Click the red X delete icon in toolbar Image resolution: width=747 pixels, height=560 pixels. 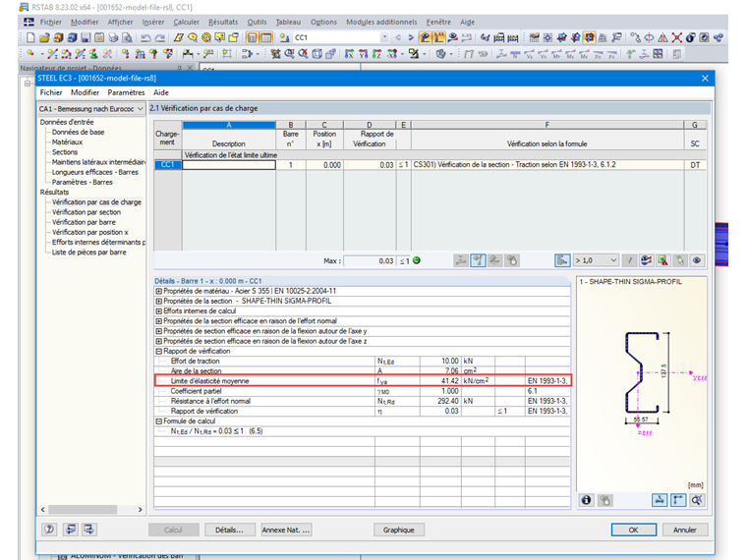(x=676, y=37)
